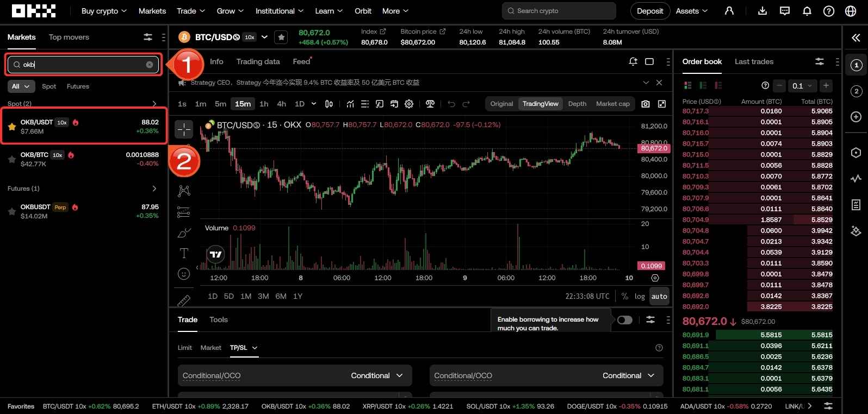The width and height of the screenshot is (868, 414).
Task: Expand Spot (2) results section
Action: (154, 104)
